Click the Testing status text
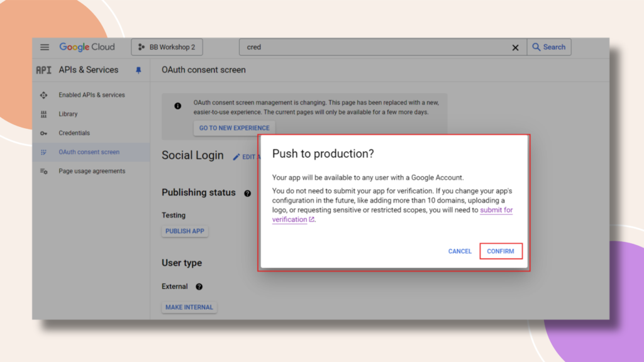Viewport: 644px width, 362px height. point(174,215)
